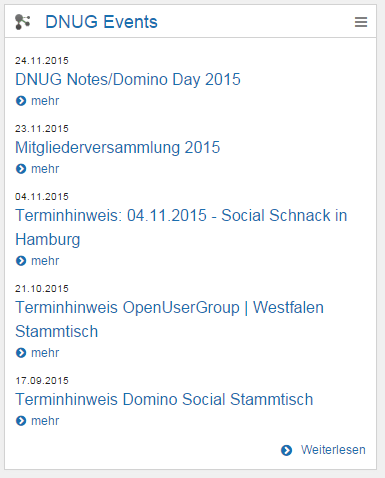Click mehr under DNUG Notes/Domino Day
Screen dimensions: 385x478
pyautogui.click(x=45, y=101)
